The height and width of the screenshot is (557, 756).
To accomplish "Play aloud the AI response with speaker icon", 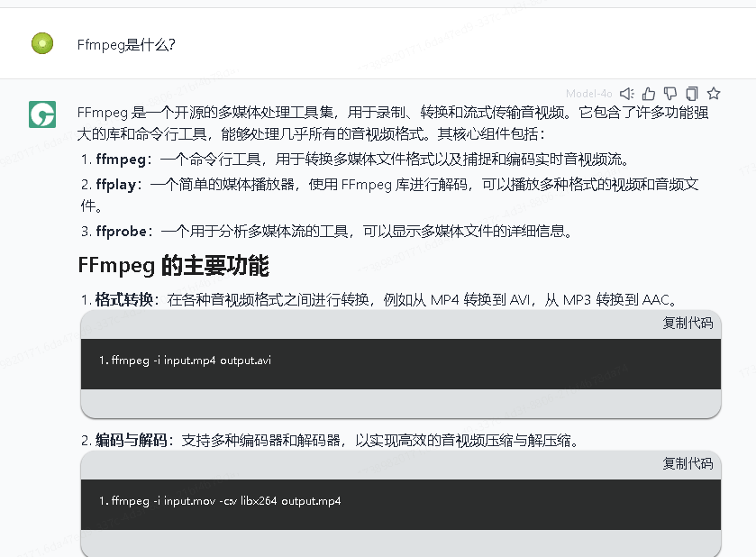I will (626, 93).
